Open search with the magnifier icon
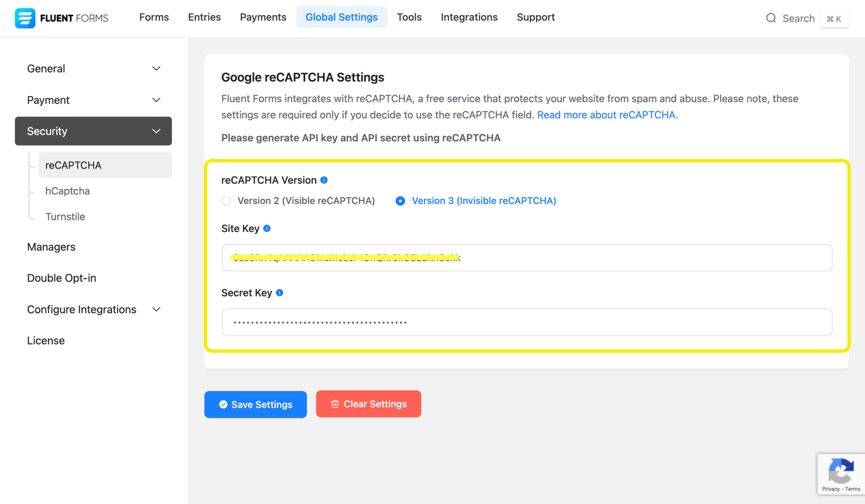 [771, 18]
